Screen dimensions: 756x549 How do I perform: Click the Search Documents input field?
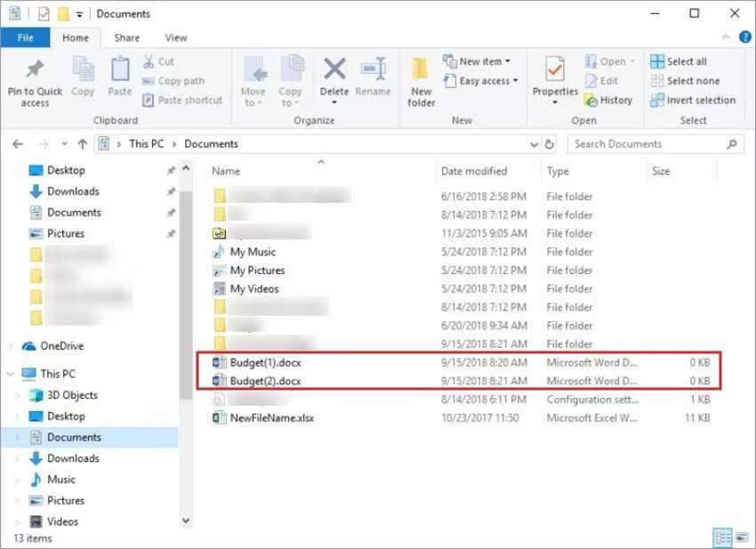(647, 144)
